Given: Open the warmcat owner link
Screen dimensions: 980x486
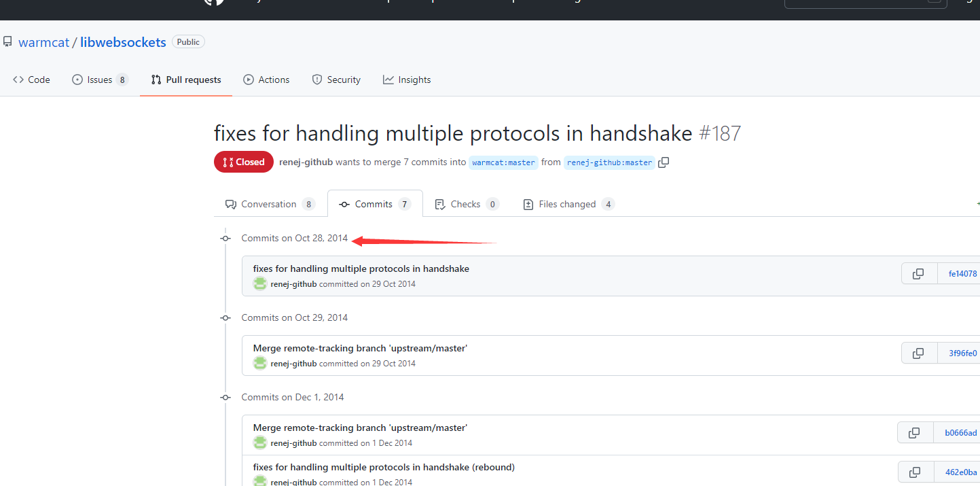Looking at the screenshot, I should point(44,42).
